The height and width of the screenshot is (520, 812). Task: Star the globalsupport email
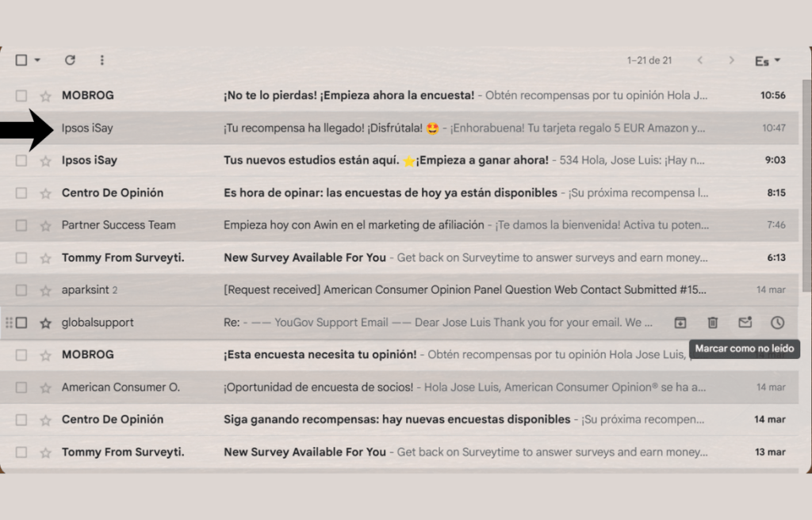pyautogui.click(x=45, y=323)
